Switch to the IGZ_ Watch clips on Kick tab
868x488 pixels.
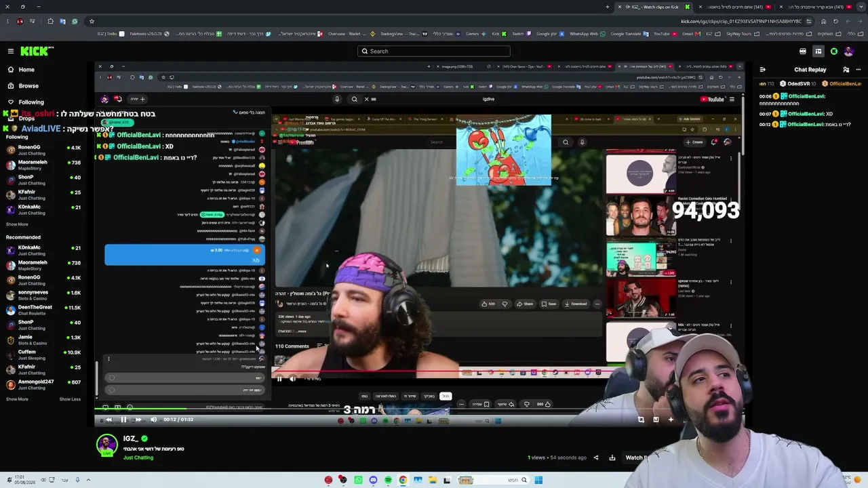point(653,7)
